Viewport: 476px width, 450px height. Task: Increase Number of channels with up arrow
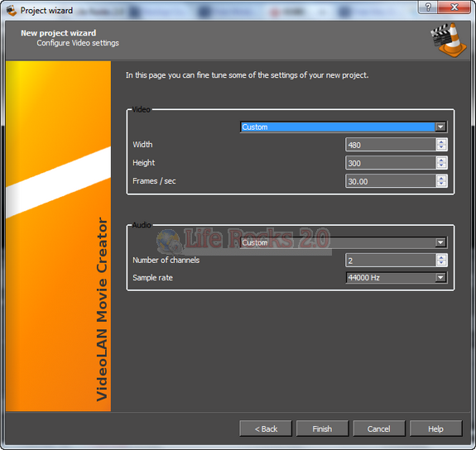click(442, 257)
